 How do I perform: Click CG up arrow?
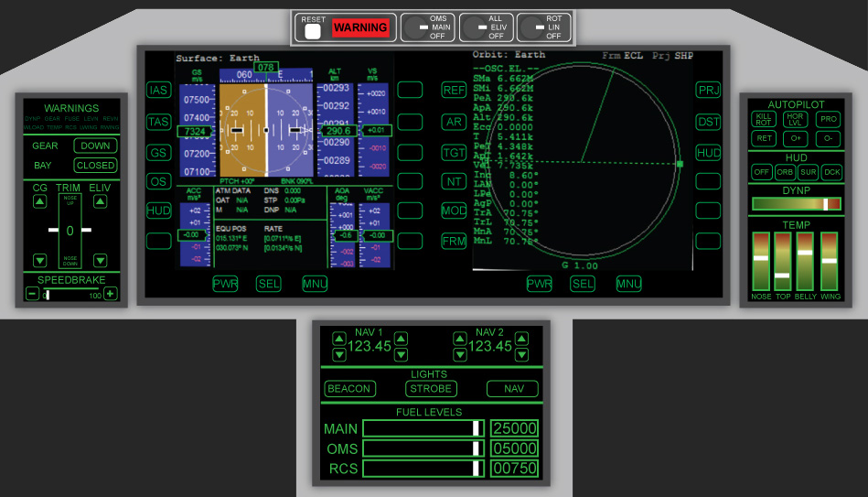(40, 201)
